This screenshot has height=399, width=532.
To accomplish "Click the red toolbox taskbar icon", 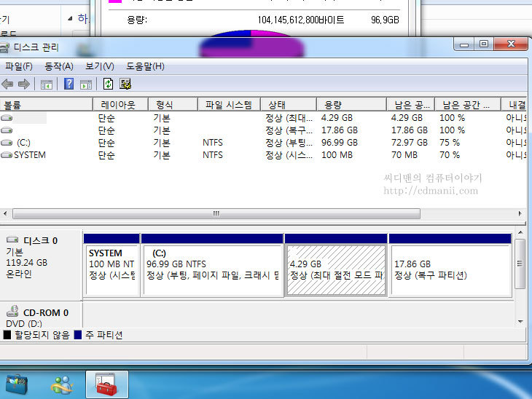I will 106,384.
